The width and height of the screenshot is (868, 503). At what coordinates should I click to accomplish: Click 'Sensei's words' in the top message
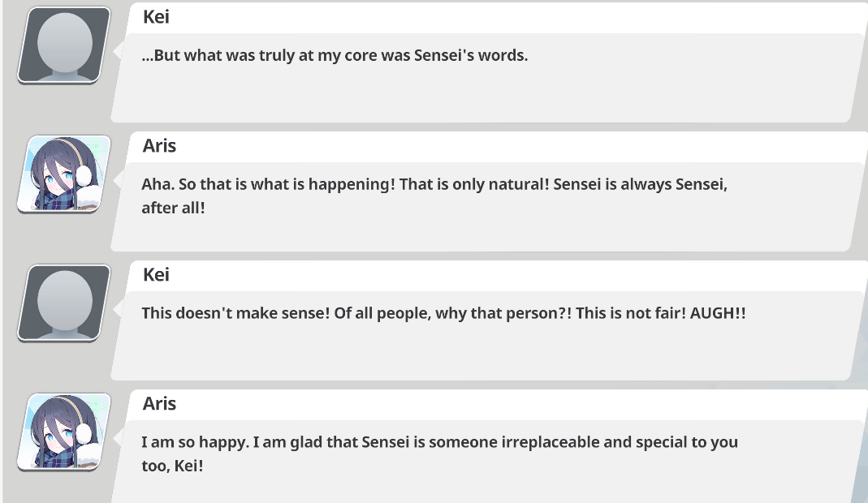point(471,55)
